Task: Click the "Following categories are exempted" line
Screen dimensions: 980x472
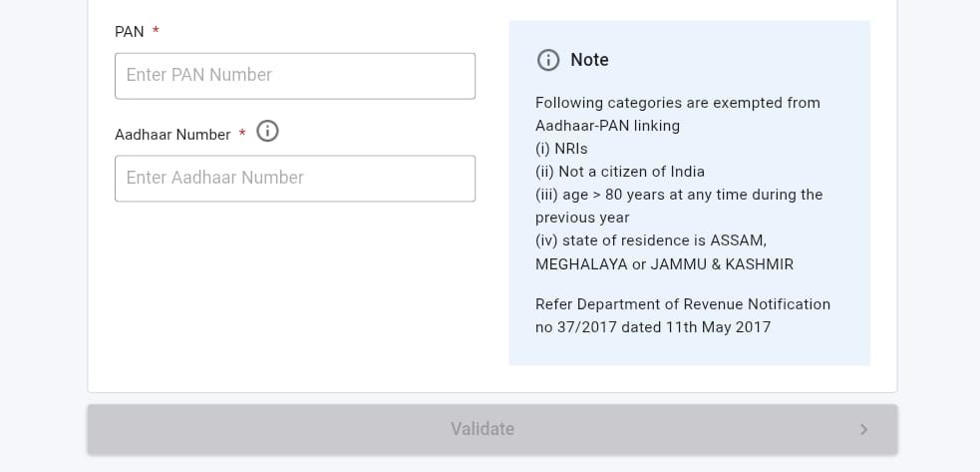Action: click(677, 103)
